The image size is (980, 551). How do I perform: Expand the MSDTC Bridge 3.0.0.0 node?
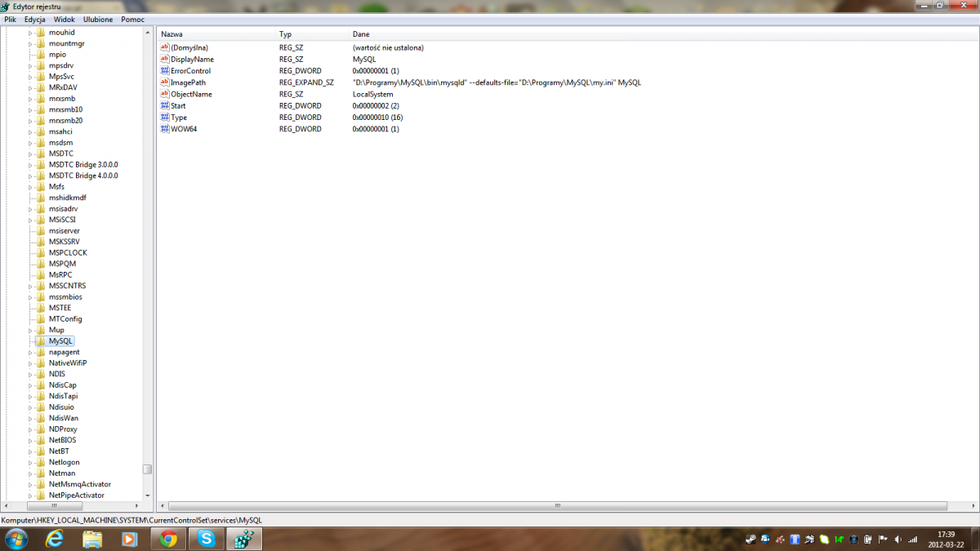(31, 165)
